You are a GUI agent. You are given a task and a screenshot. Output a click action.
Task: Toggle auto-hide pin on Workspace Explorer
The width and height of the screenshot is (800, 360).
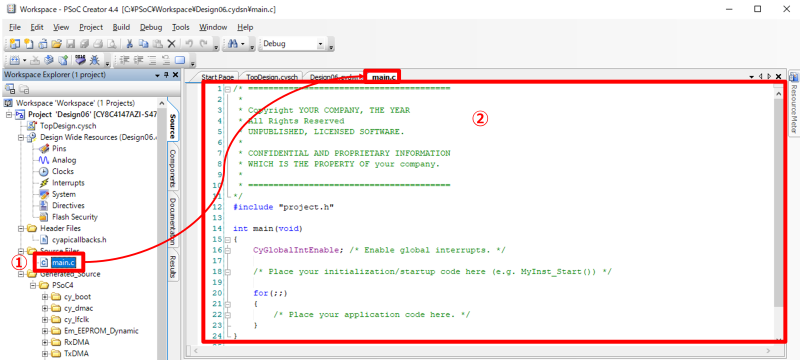pyautogui.click(x=166, y=75)
